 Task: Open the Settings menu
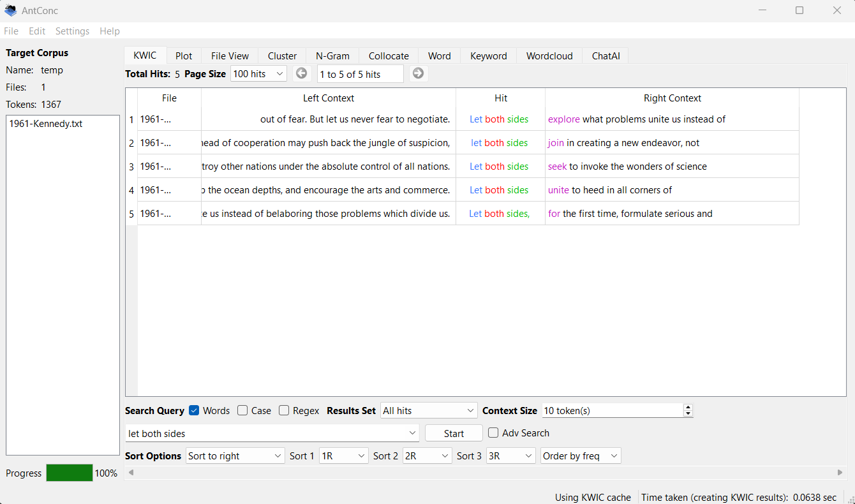[72, 31]
